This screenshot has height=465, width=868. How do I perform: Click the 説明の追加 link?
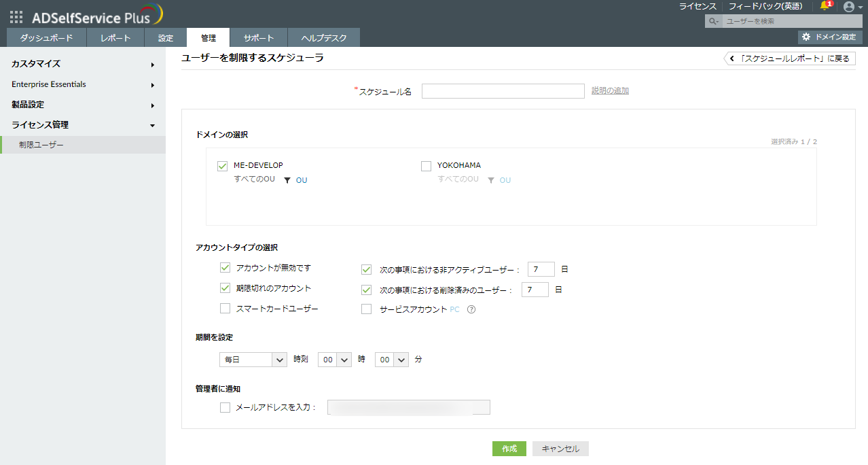coord(610,90)
